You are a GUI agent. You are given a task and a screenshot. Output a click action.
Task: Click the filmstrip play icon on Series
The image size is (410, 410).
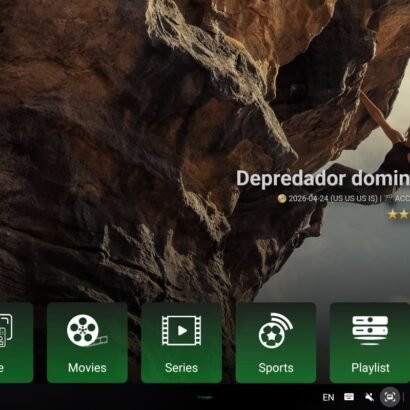point(181,330)
